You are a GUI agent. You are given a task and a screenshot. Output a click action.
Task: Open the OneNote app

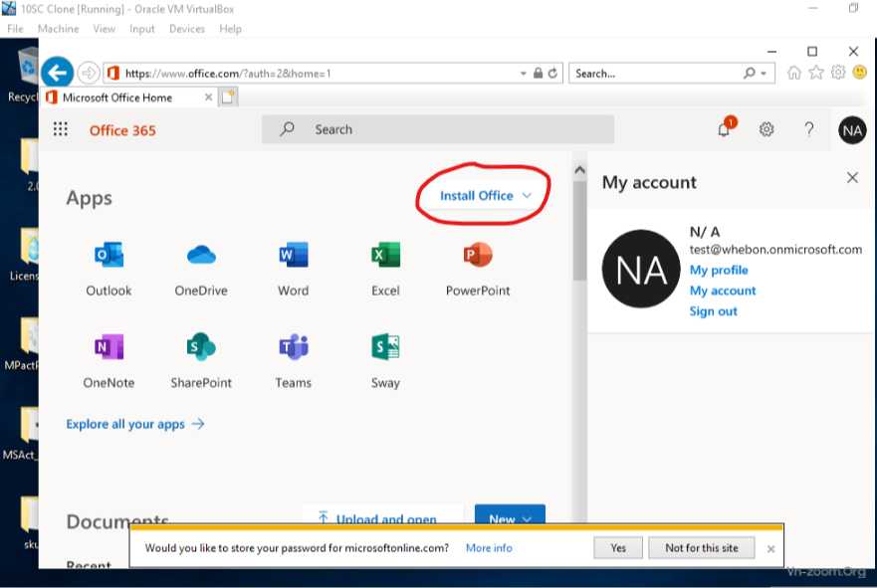pos(109,348)
